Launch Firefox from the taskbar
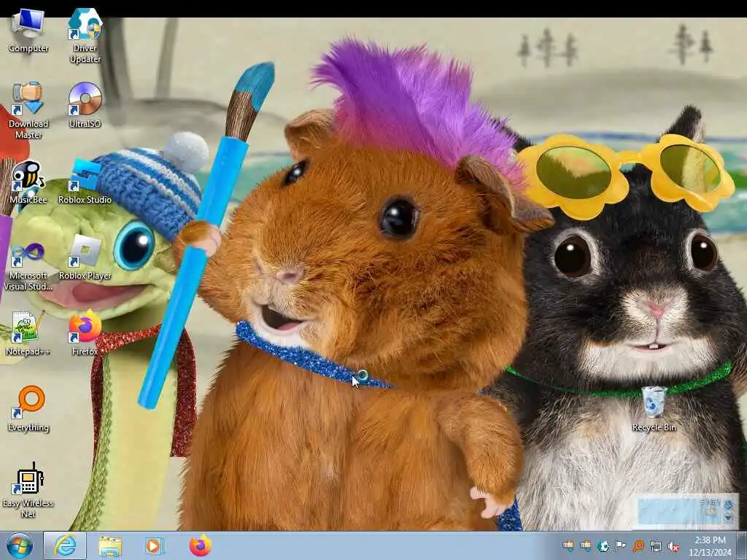Viewport: 747px width, 560px height. (200, 545)
